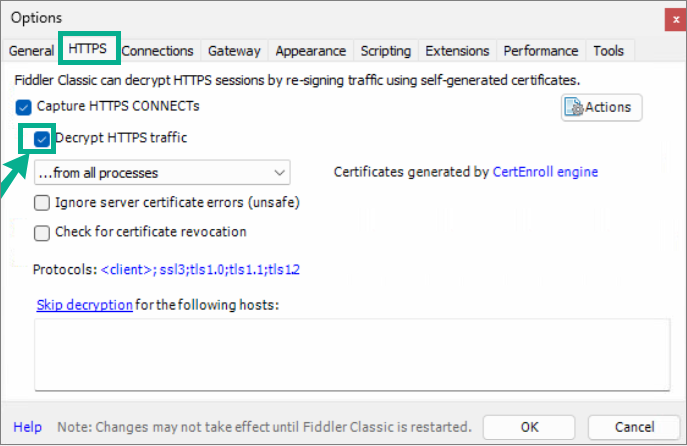Toggle Decrypt HTTPS traffic checkbox
Screen dimensions: 687x446
click(x=42, y=139)
